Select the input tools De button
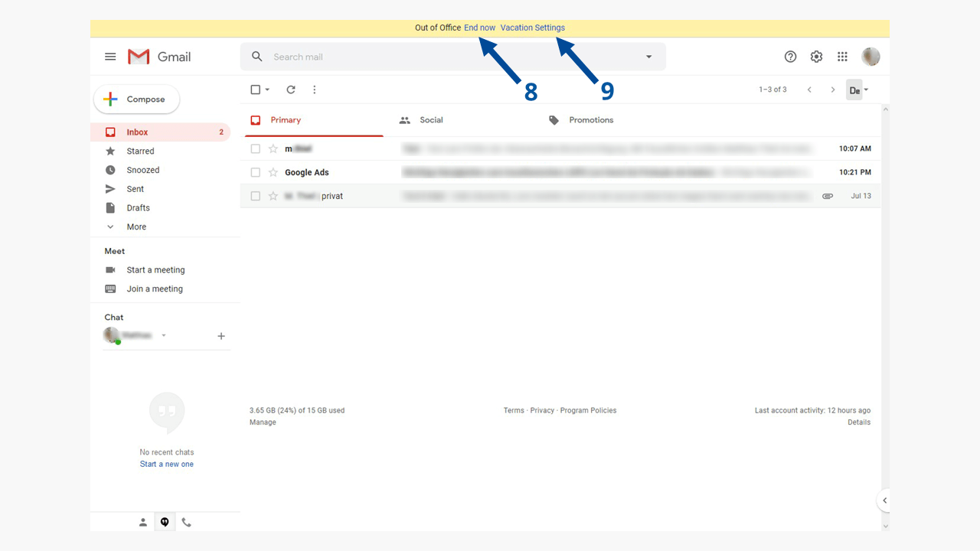The height and width of the screenshot is (551, 980). (854, 90)
